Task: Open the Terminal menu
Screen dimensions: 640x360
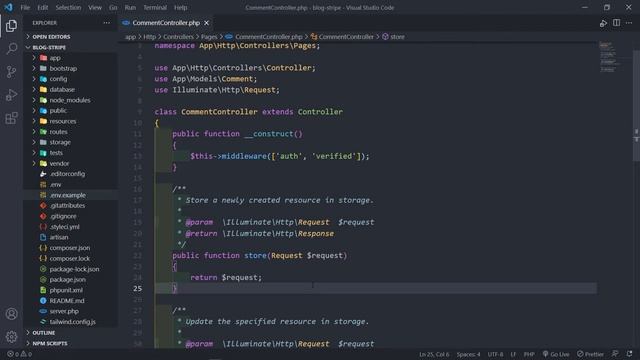Action: click(x=155, y=7)
